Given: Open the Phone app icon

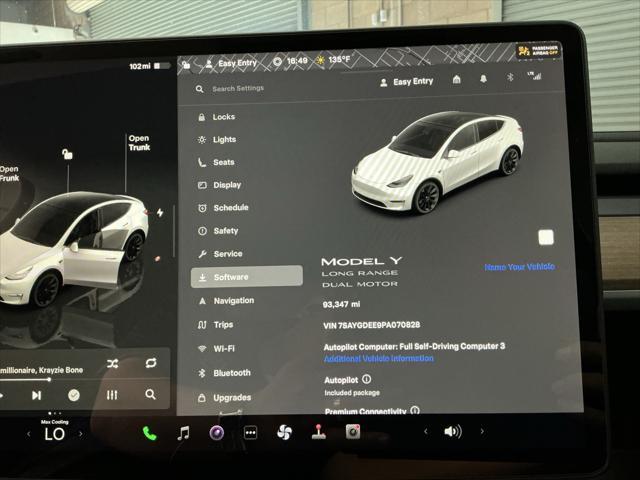Looking at the screenshot, I should pyautogui.click(x=149, y=433).
